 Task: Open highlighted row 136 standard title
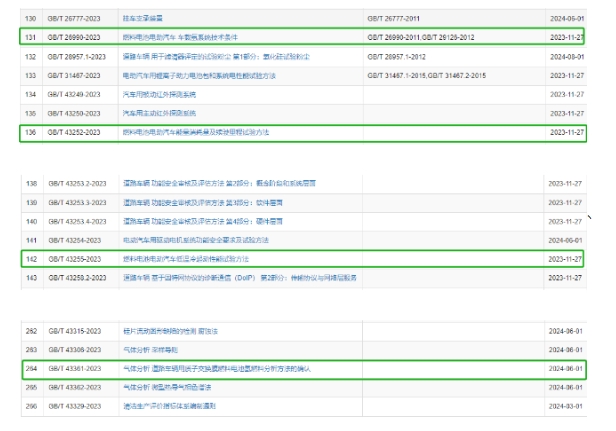pos(195,132)
